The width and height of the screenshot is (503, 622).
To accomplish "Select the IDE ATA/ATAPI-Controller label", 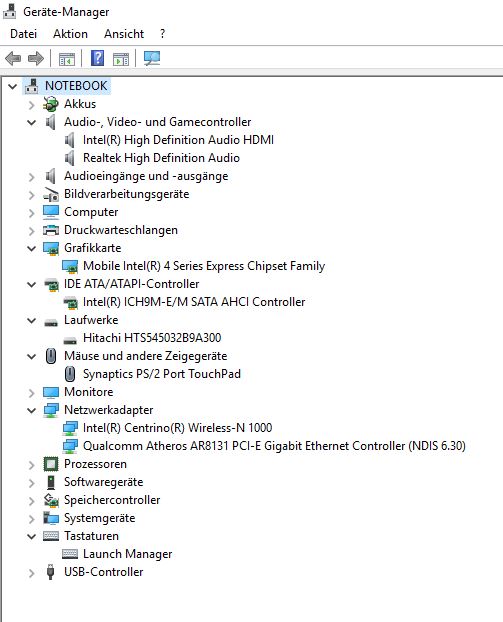I will (131, 284).
